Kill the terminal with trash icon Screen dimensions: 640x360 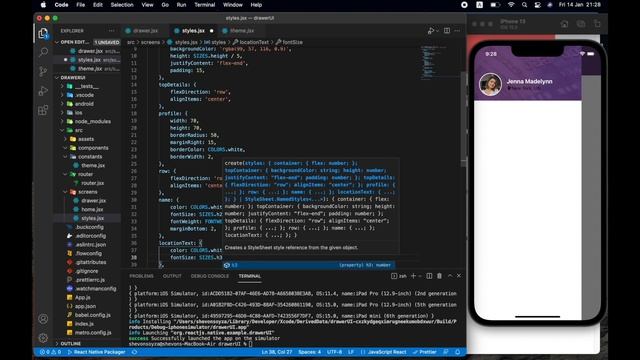point(440,276)
